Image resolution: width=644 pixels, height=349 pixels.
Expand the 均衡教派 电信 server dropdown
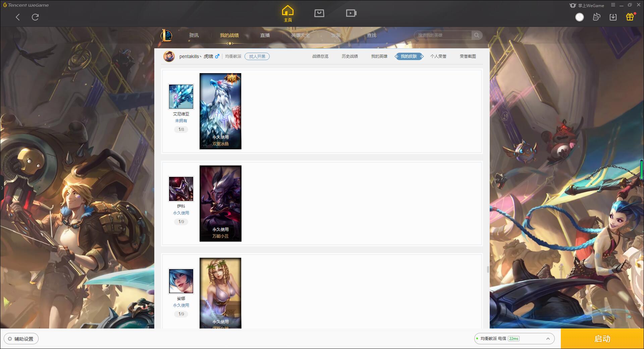point(514,339)
